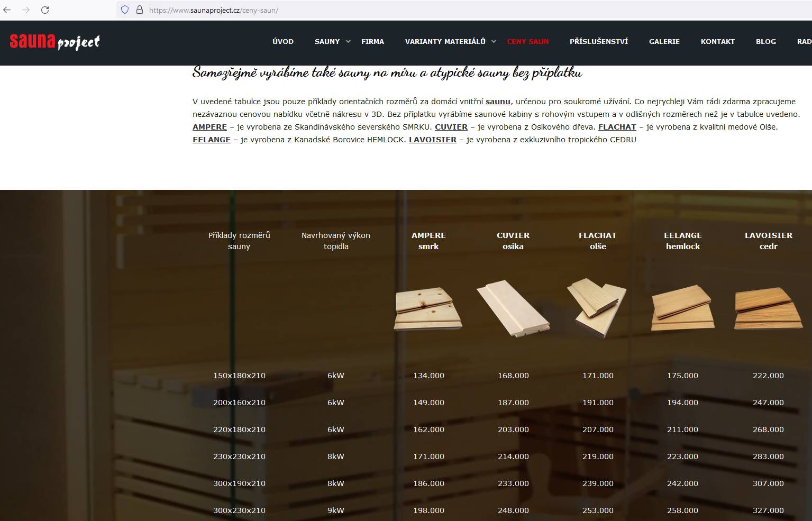Click the FLACHAT olše wood sample image
The width and height of the screenshot is (812, 521).
[597, 308]
